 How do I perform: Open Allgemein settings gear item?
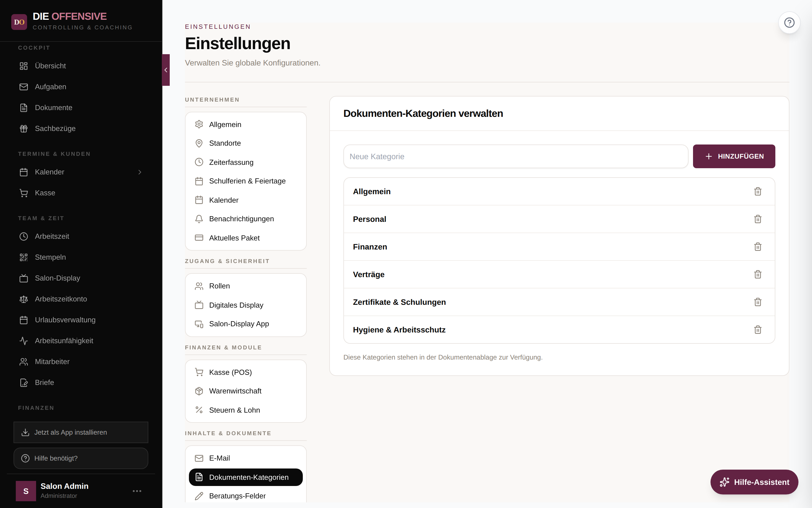tap(246, 124)
